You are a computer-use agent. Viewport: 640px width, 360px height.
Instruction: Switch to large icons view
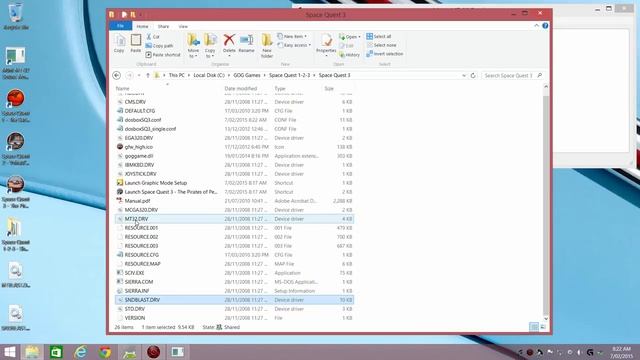point(543,327)
